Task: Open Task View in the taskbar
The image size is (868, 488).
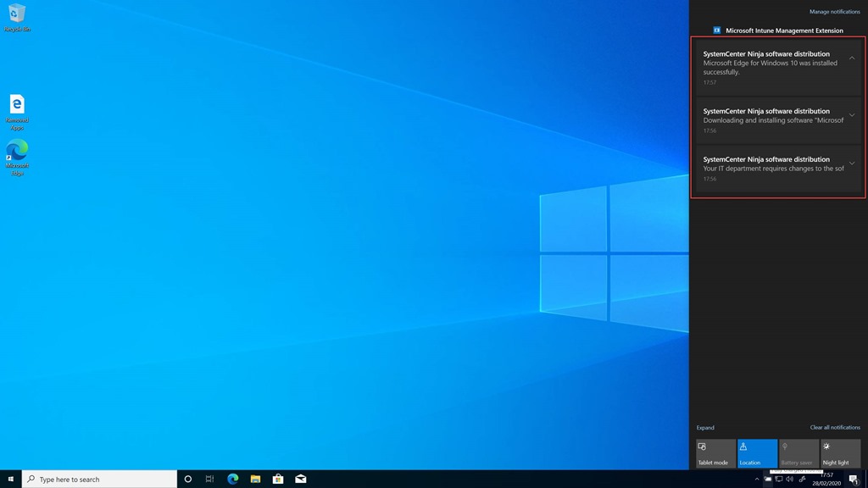Action: 209,479
